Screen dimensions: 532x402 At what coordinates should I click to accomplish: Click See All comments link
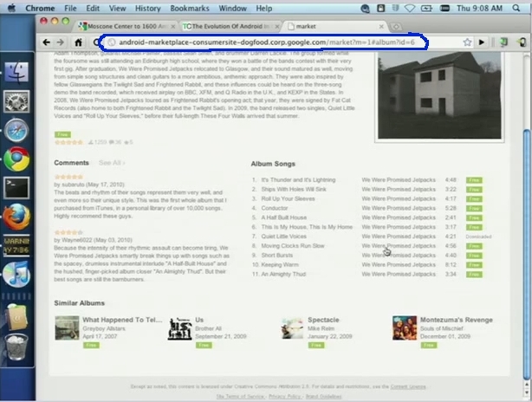coord(112,163)
